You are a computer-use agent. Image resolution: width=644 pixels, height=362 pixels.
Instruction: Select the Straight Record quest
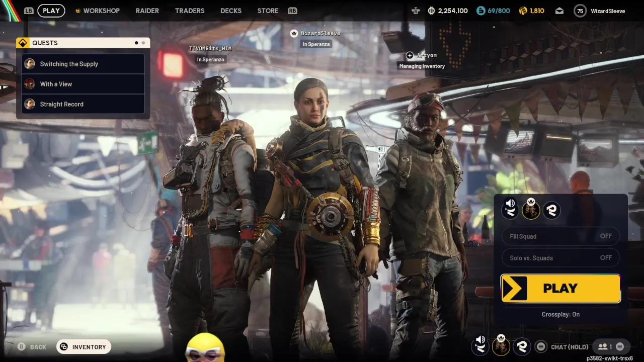[84, 104]
